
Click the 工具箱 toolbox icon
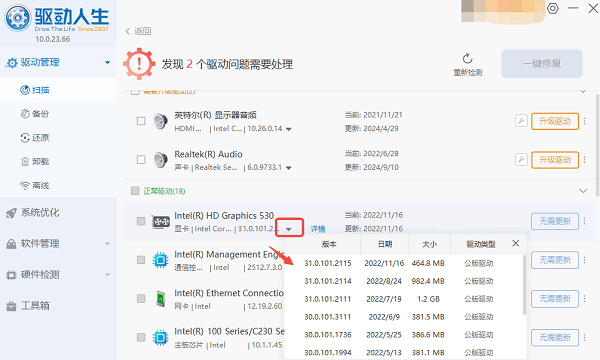[x=11, y=306]
